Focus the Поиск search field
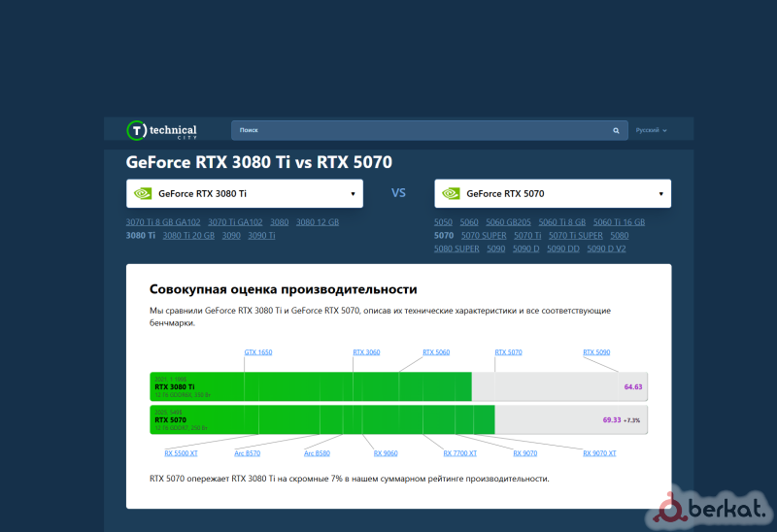777x532 pixels. tap(429, 130)
